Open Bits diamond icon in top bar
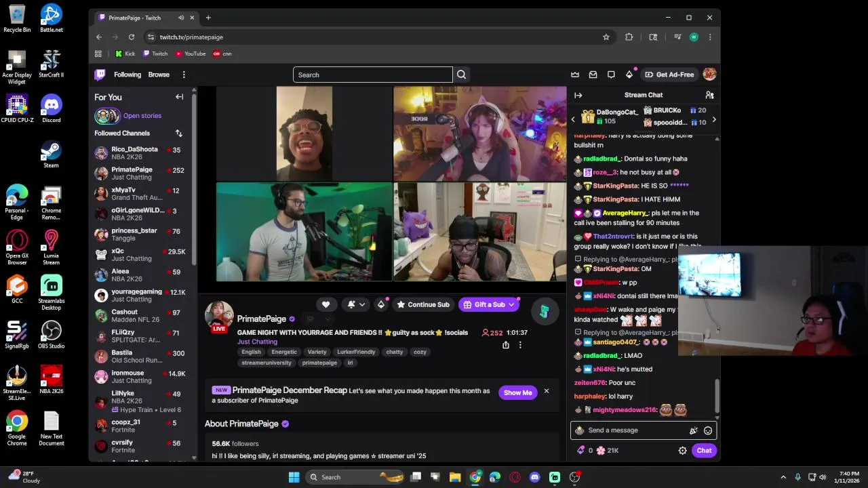 point(629,75)
